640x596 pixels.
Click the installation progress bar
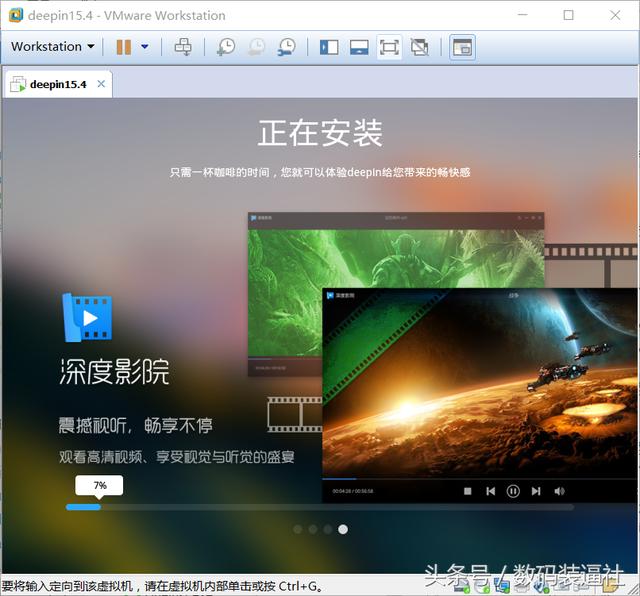(320, 507)
